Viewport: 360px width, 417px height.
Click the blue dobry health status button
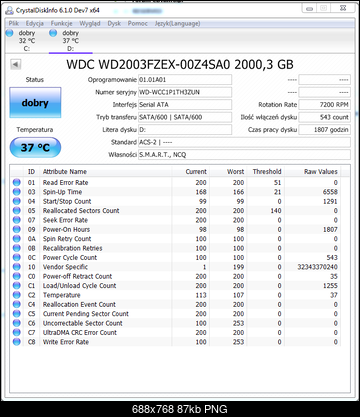[x=35, y=103]
